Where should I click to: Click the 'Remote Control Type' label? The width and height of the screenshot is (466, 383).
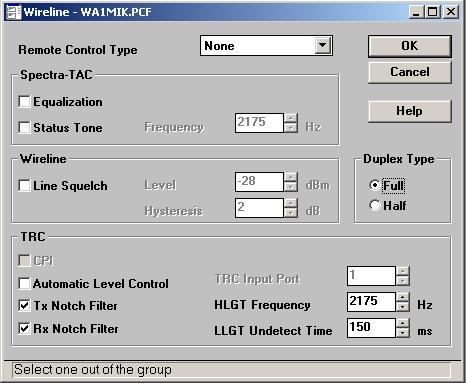pyautogui.click(x=78, y=50)
